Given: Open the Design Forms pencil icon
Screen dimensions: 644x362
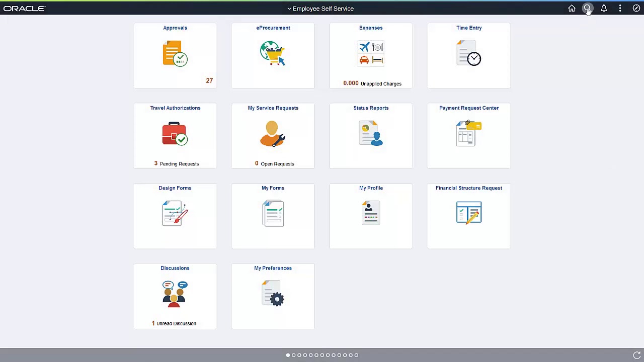Looking at the screenshot, I should pos(175,213).
